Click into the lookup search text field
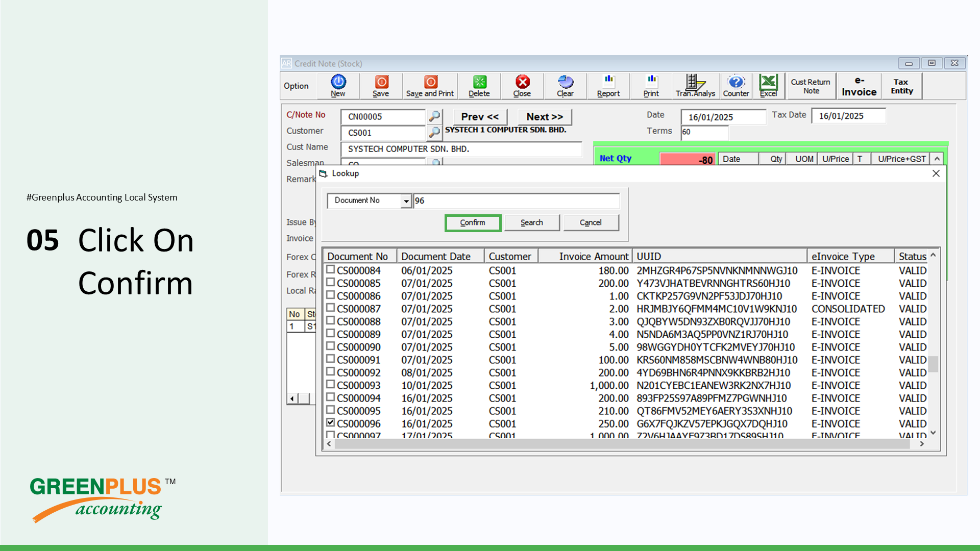The width and height of the screenshot is (980, 551). click(x=516, y=201)
